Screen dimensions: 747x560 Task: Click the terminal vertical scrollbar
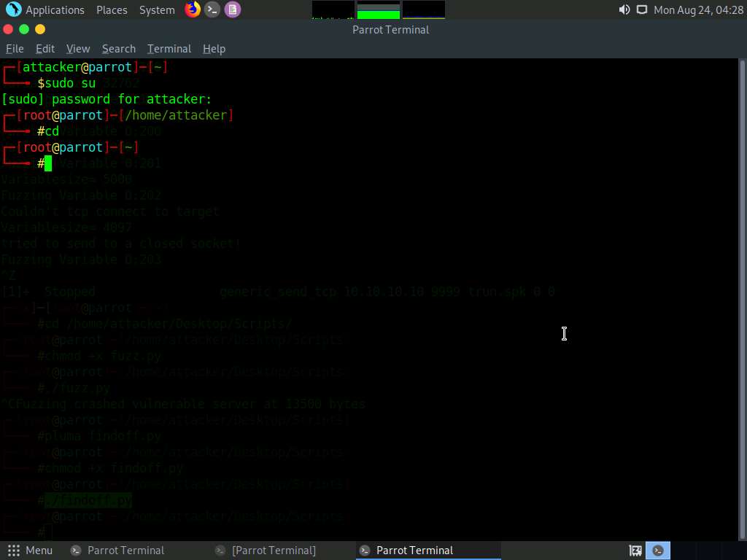click(x=742, y=300)
